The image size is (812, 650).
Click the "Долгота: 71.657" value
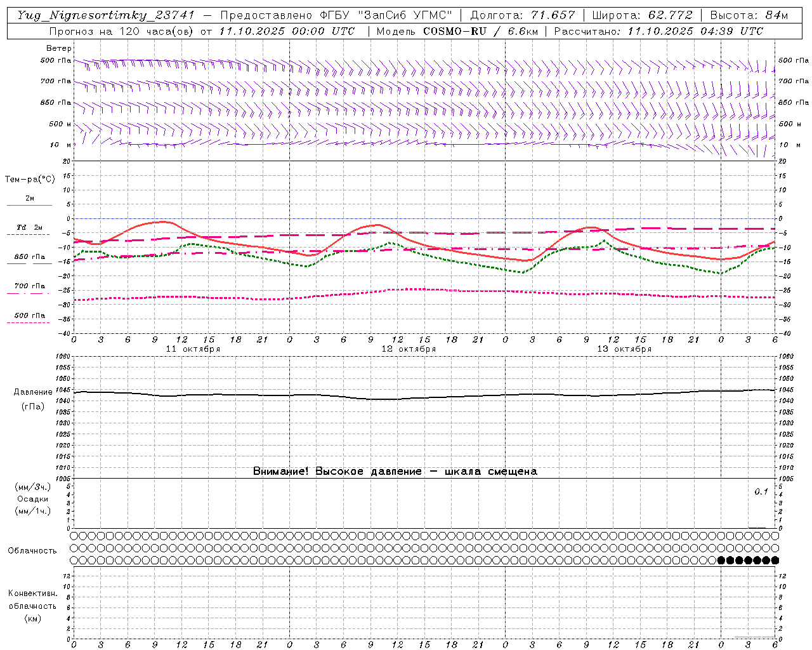point(523,16)
